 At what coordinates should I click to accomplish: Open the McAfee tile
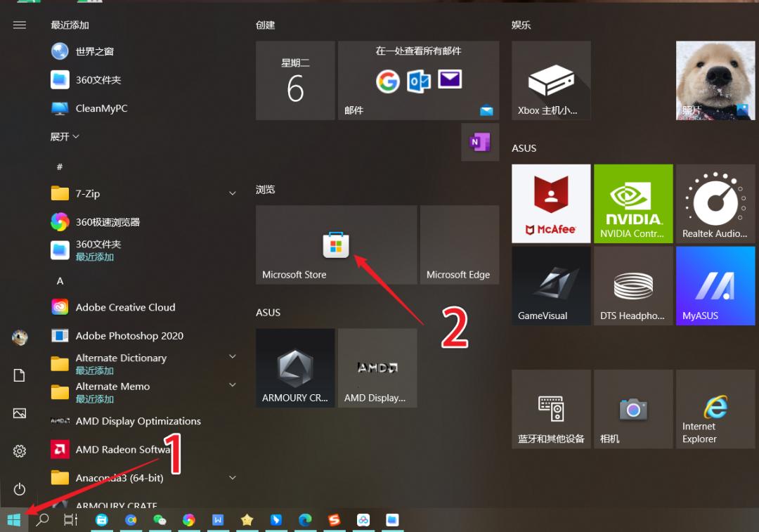coord(551,203)
